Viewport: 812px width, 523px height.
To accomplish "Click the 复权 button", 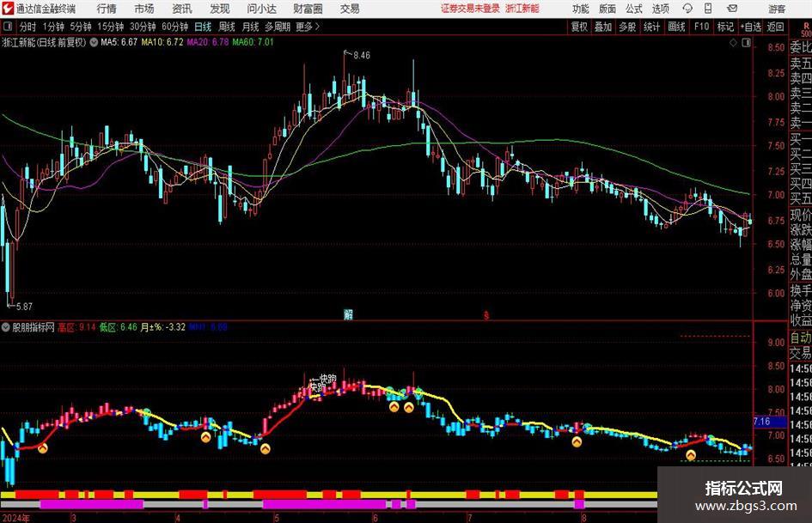I will coord(579,27).
